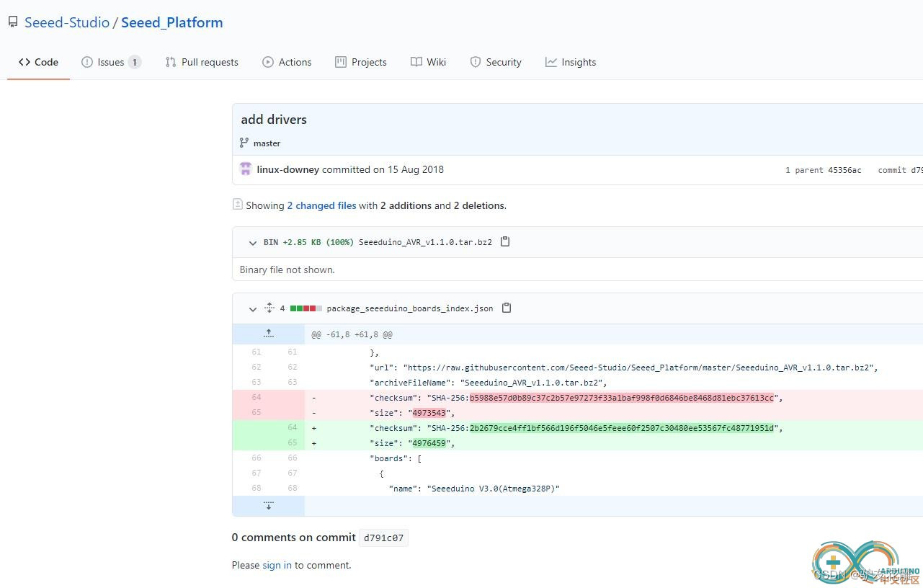Open linux-downey's avatar image
This screenshot has width=923, height=588.
pos(246,169)
